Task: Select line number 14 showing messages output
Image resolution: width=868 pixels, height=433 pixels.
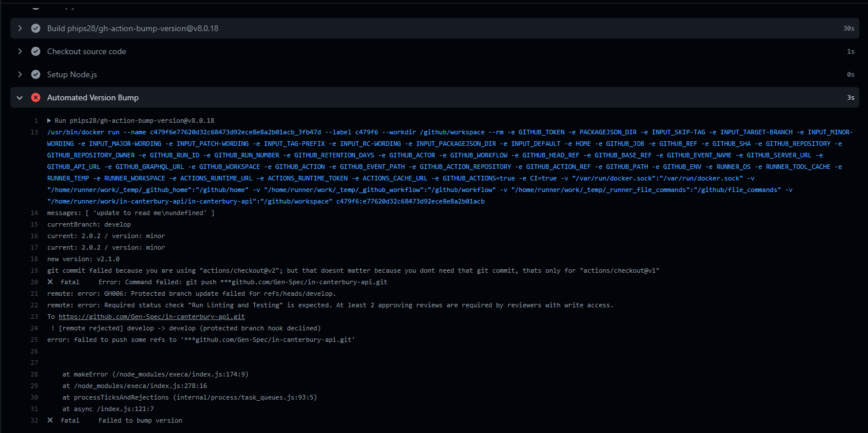Action: tap(34, 212)
